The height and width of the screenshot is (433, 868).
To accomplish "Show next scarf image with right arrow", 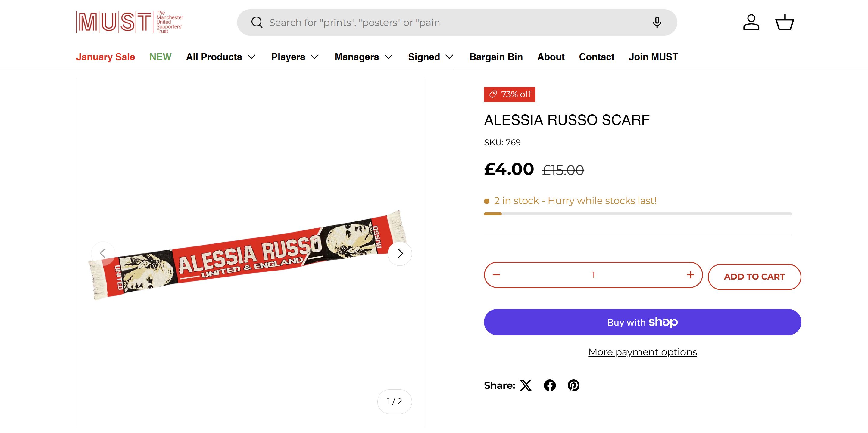I will (400, 254).
